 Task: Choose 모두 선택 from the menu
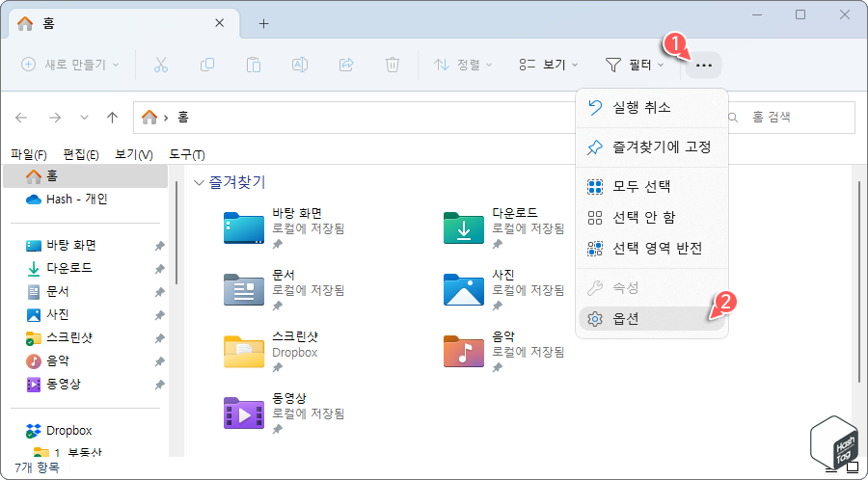click(x=652, y=186)
